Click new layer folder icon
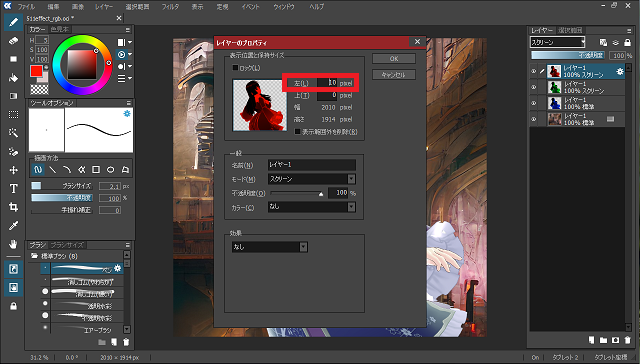This screenshot has height=364, width=640. point(603,340)
